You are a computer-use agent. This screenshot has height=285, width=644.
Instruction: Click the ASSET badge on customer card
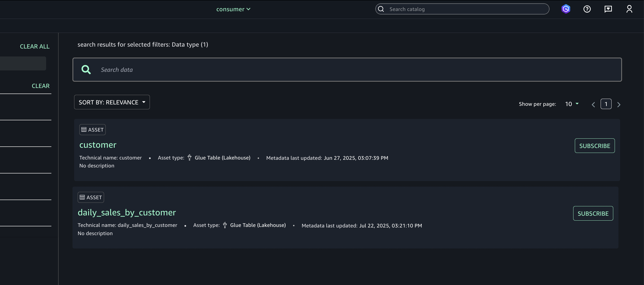[x=93, y=130]
